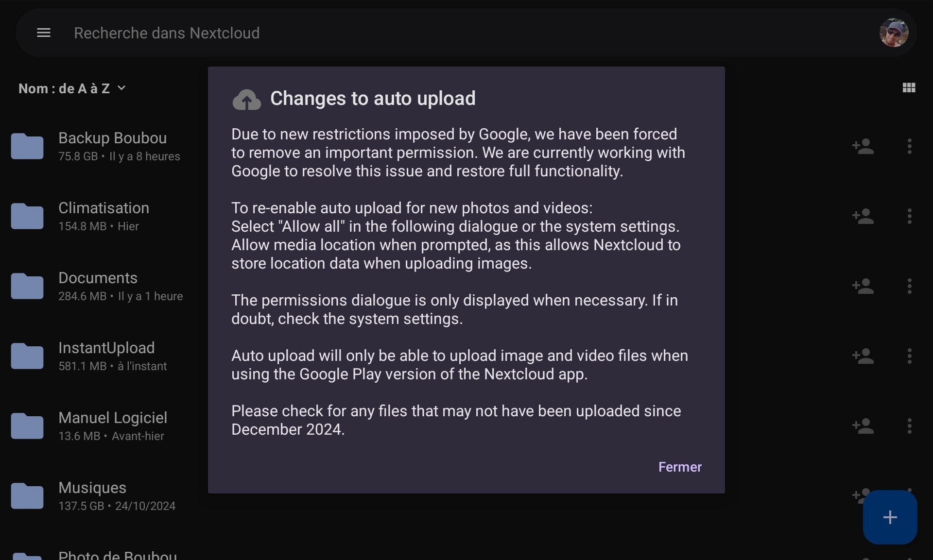Image resolution: width=933 pixels, height=560 pixels.
Task: Open more options for Manuel Logiciel
Action: pyautogui.click(x=909, y=426)
